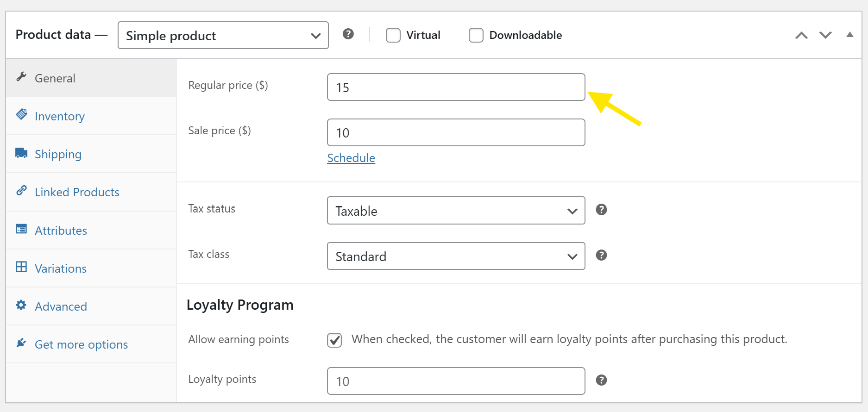Switch to the Inventory tab
Viewport: 868px width, 412px height.
click(x=60, y=116)
